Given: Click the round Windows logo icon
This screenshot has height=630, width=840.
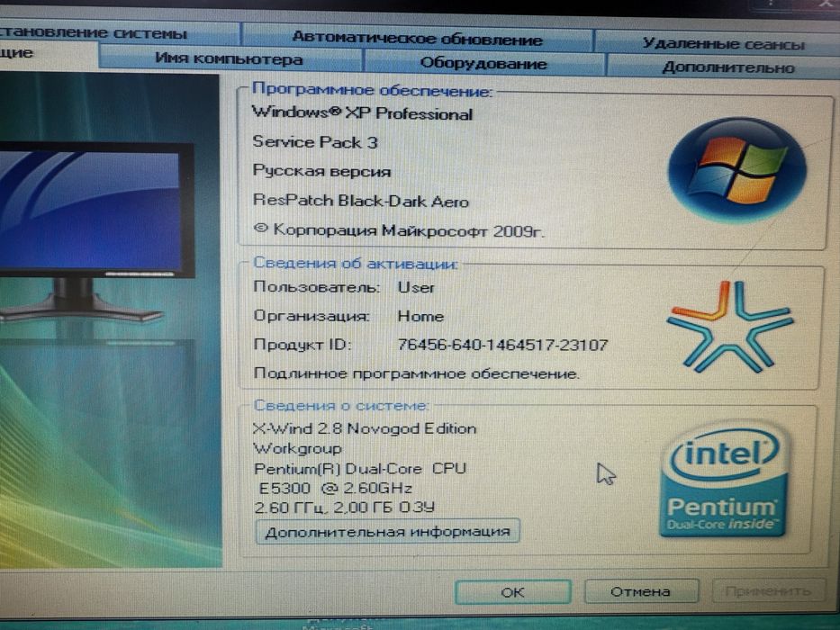Looking at the screenshot, I should [736, 170].
